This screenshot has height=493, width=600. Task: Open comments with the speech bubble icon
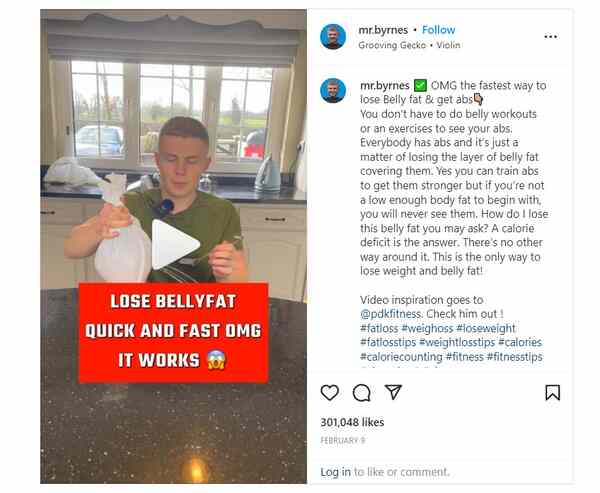coord(362,393)
